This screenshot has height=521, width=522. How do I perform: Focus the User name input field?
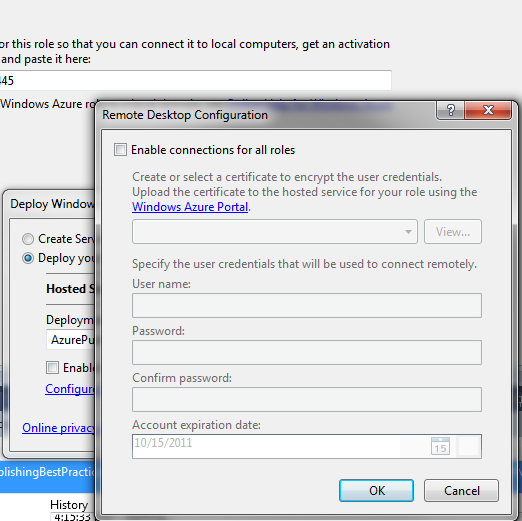307,305
